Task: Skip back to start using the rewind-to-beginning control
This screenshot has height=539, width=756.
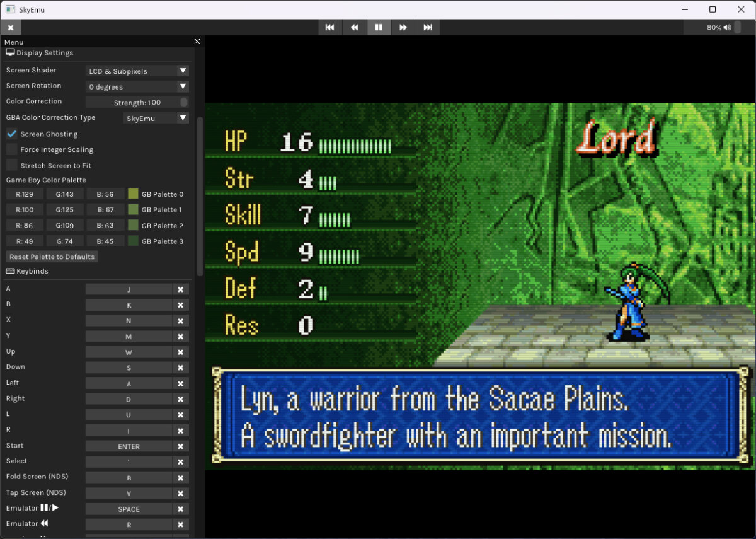Action: coord(329,27)
